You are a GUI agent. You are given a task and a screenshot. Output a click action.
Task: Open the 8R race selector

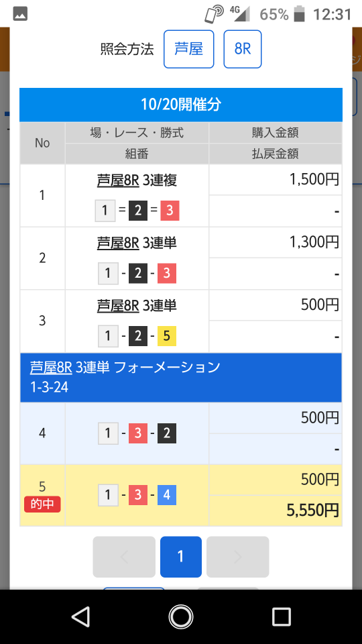[243, 49]
